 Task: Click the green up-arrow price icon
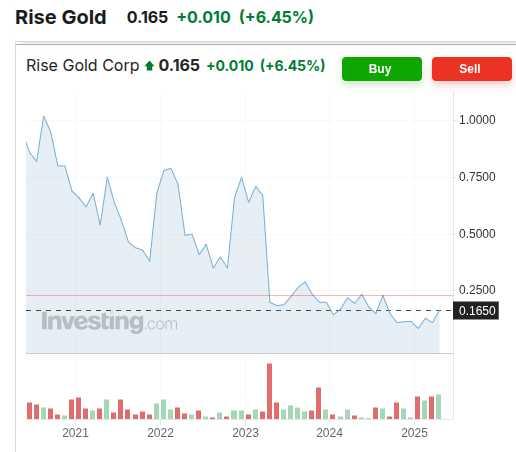[149, 66]
